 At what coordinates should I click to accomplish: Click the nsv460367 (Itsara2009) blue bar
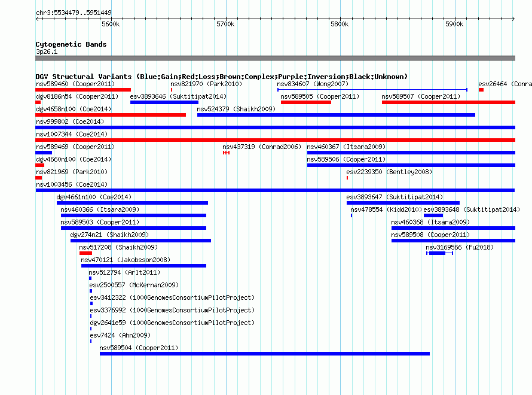pyautogui.click(x=411, y=153)
